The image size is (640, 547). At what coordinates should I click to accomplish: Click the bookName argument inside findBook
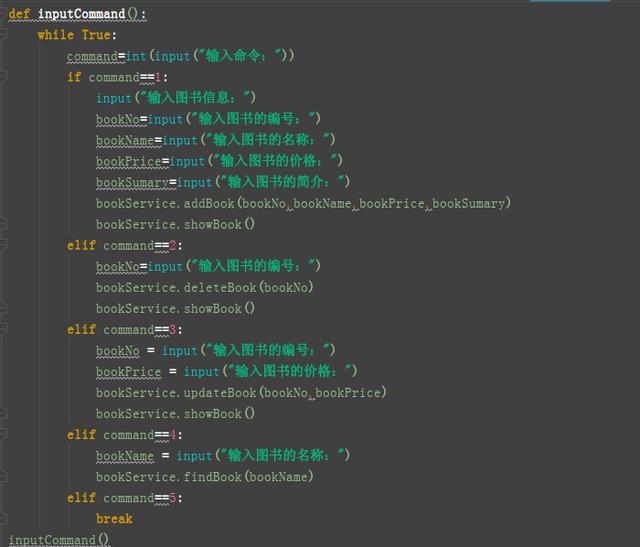tap(279, 477)
